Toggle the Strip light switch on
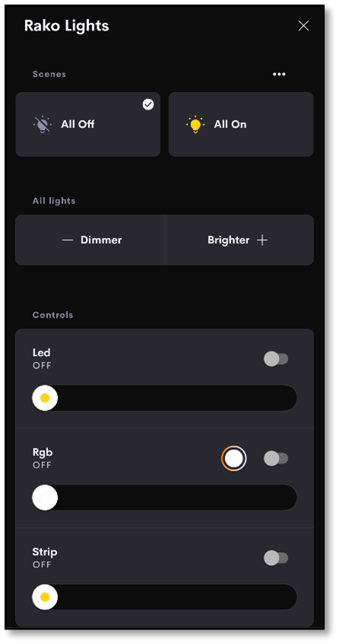This screenshot has height=644, width=339. [x=276, y=558]
